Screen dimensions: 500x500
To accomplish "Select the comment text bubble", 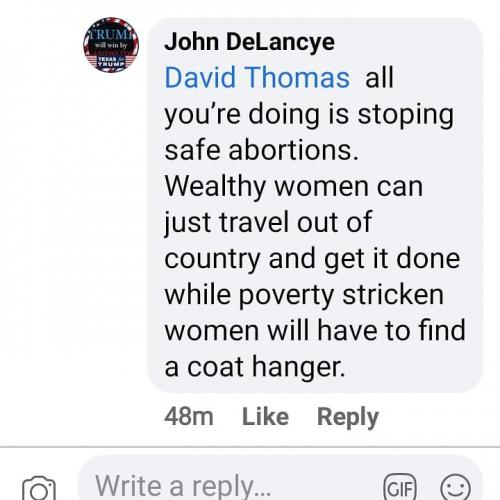I will click(x=315, y=205).
